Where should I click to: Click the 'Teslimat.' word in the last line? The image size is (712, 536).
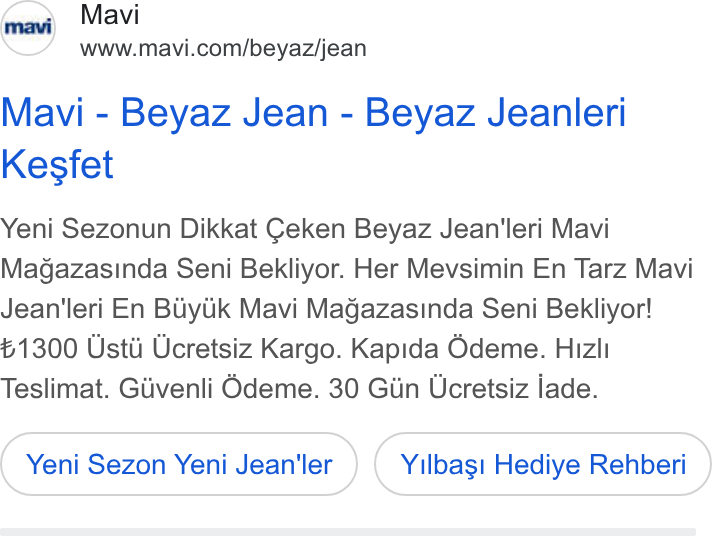pyautogui.click(x=55, y=389)
